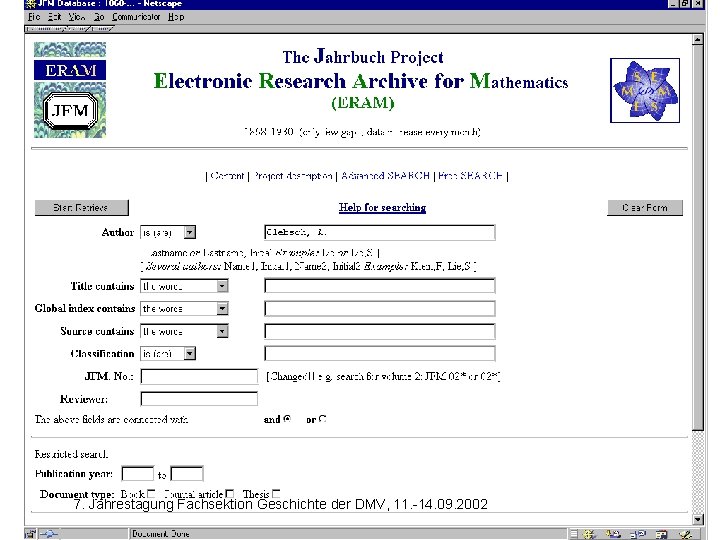Image resolution: width=720 pixels, height=540 pixels.
Task: Open the Go menu
Action: point(99,17)
